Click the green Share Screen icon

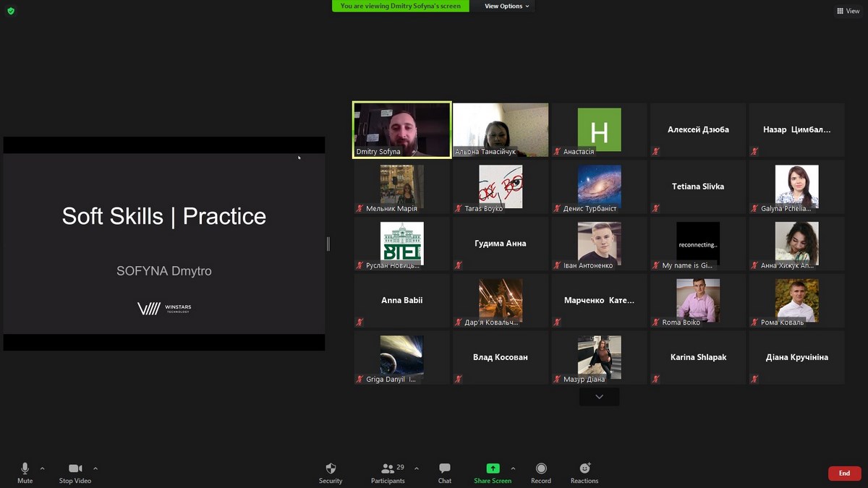[493, 468]
